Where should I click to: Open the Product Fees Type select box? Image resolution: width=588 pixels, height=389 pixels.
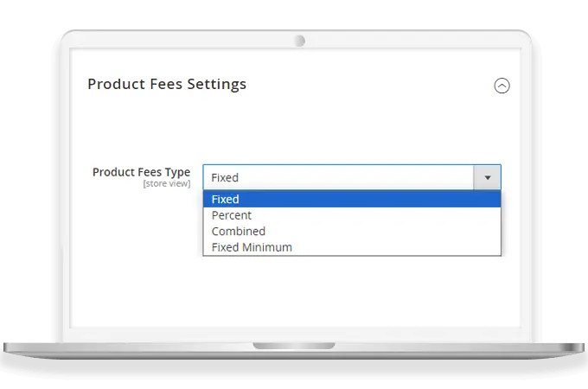coord(339,177)
